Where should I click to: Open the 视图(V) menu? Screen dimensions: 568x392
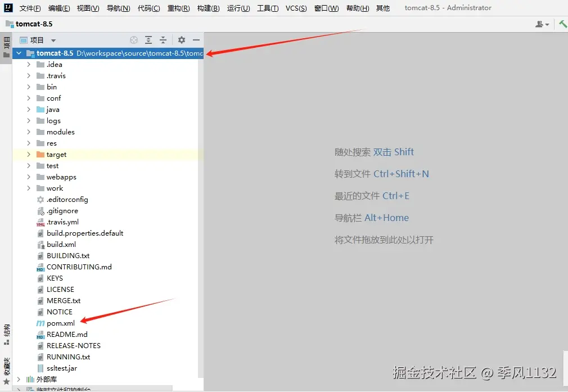point(88,8)
